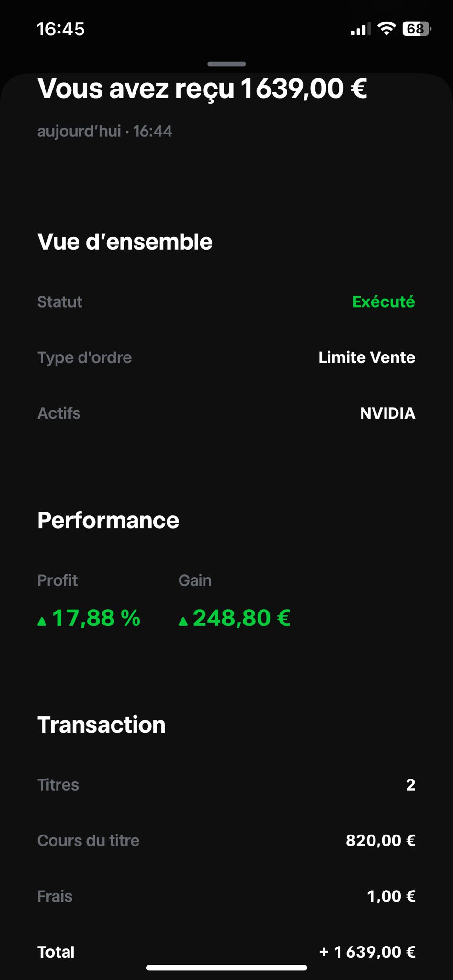Image resolution: width=453 pixels, height=980 pixels.
Task: Tap the Wi-Fi status icon
Action: tap(386, 29)
